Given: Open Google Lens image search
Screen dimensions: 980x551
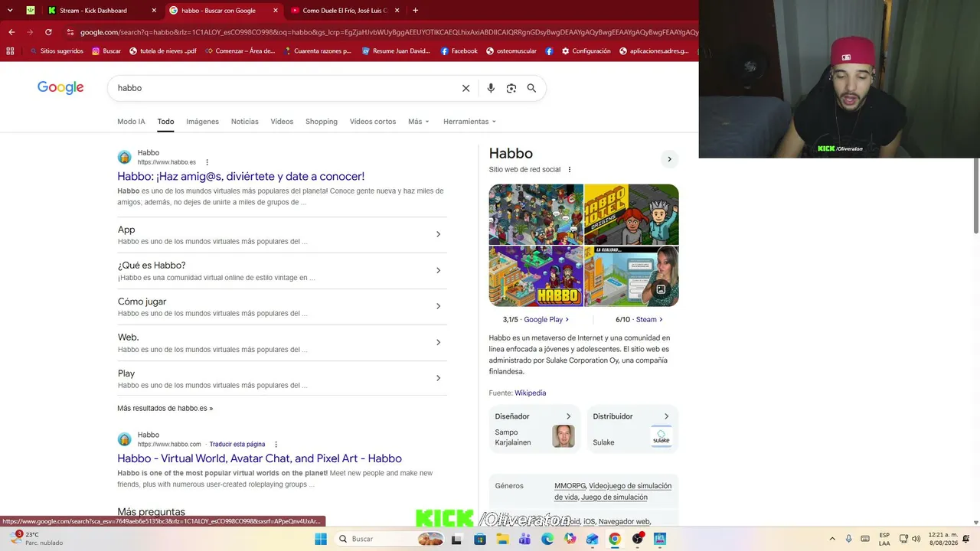Looking at the screenshot, I should [x=511, y=88].
